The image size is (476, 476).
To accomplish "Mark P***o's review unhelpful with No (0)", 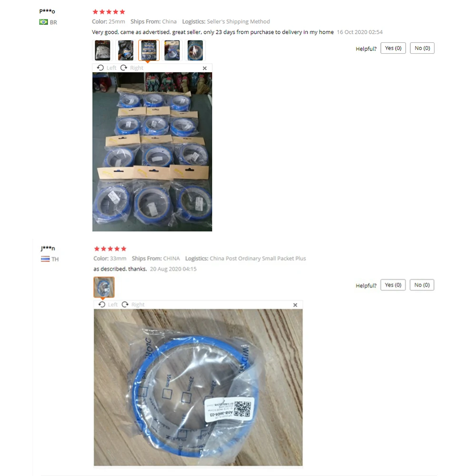I will (422, 48).
